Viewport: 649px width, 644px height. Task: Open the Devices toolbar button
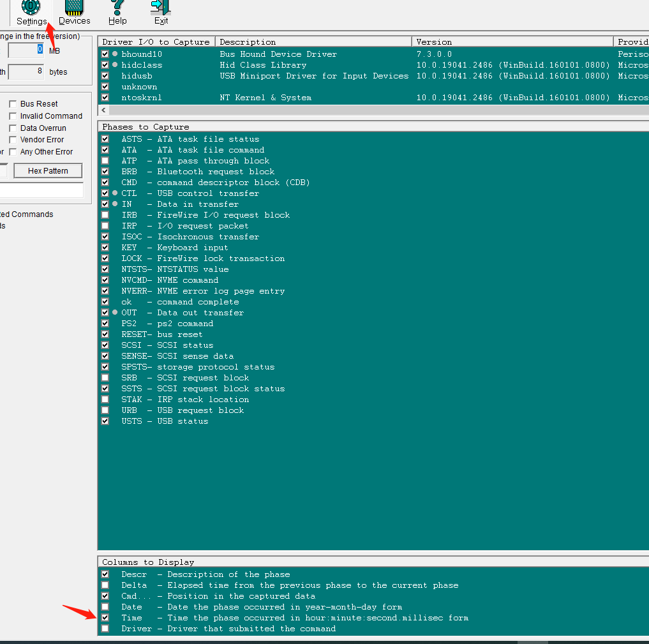pos(75,13)
